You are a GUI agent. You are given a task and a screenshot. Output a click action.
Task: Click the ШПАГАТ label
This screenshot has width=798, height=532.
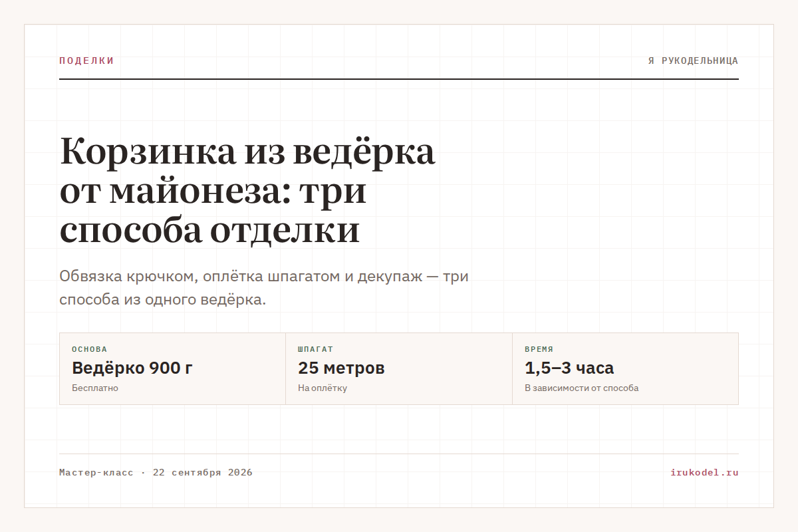[x=315, y=349]
